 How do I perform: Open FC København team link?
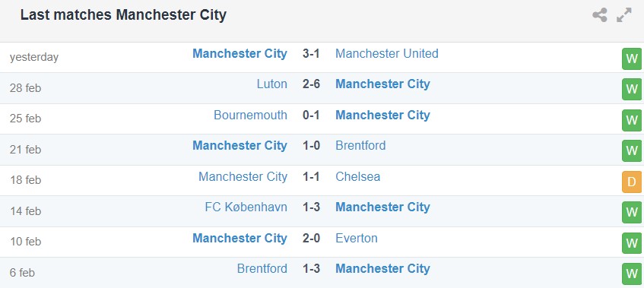click(x=246, y=207)
